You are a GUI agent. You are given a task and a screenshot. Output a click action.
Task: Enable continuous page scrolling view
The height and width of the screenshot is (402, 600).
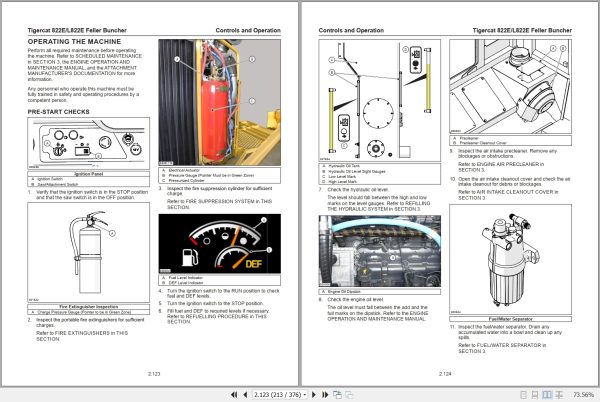535,395
